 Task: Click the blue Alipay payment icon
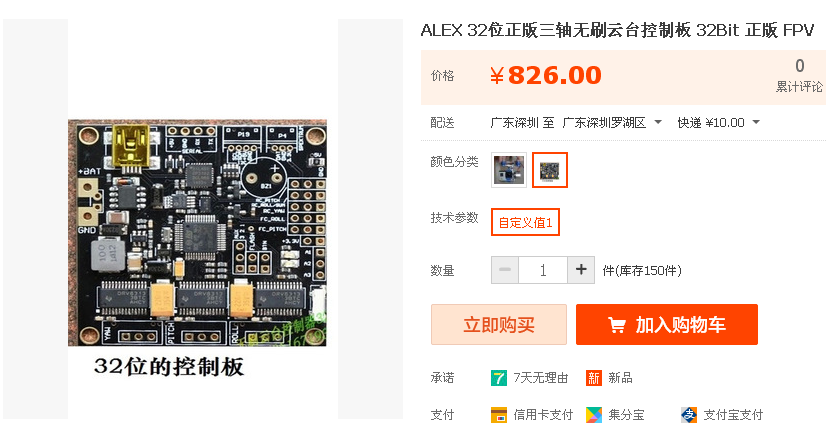coord(689,415)
